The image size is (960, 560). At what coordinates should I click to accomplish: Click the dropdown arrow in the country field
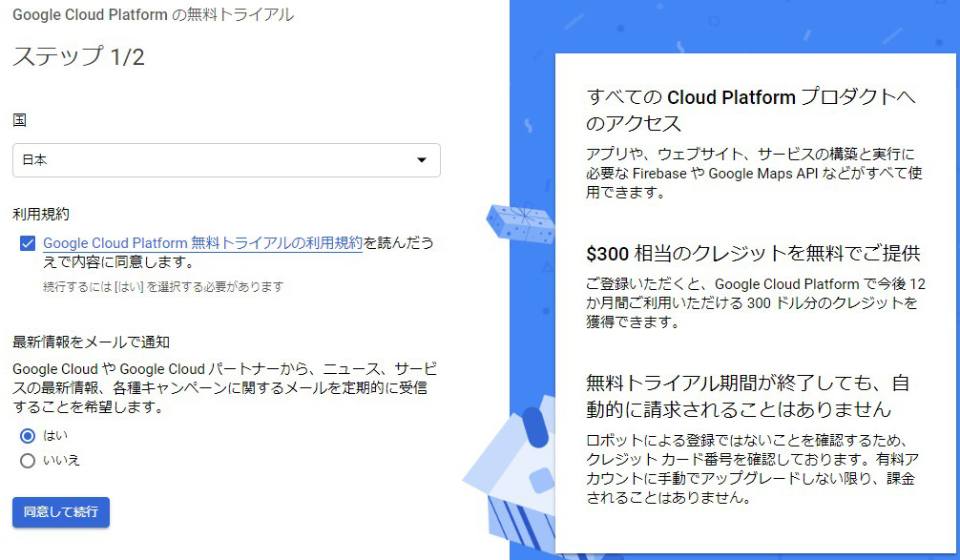click(421, 160)
